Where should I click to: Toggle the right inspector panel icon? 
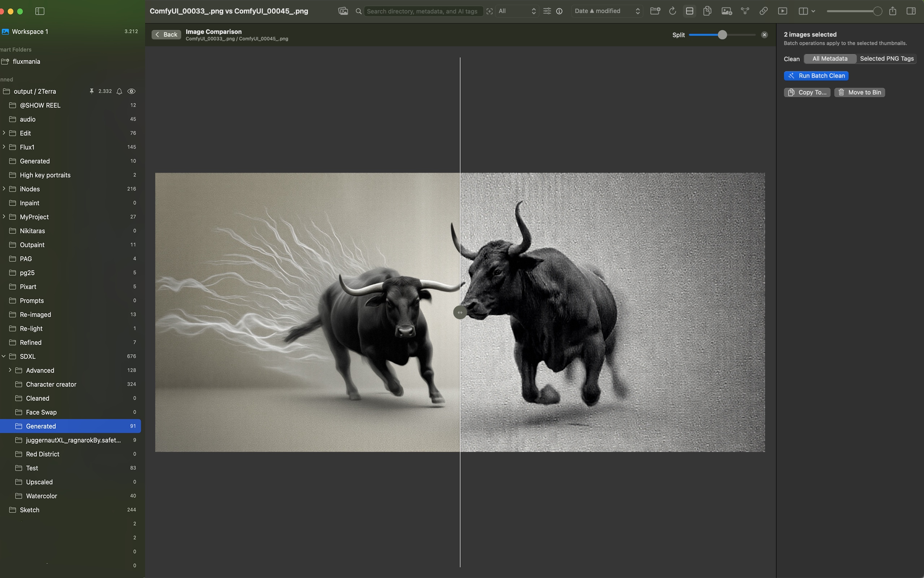pyautogui.click(x=911, y=11)
